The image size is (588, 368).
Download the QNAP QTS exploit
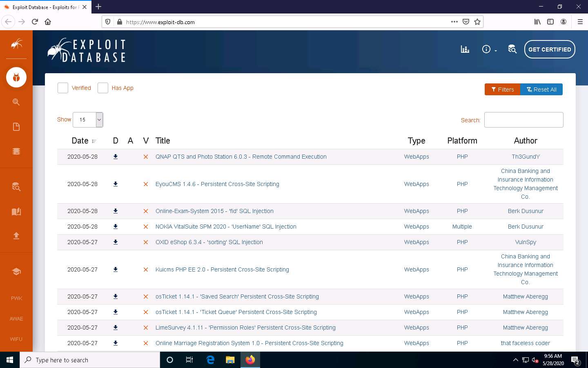tap(116, 157)
